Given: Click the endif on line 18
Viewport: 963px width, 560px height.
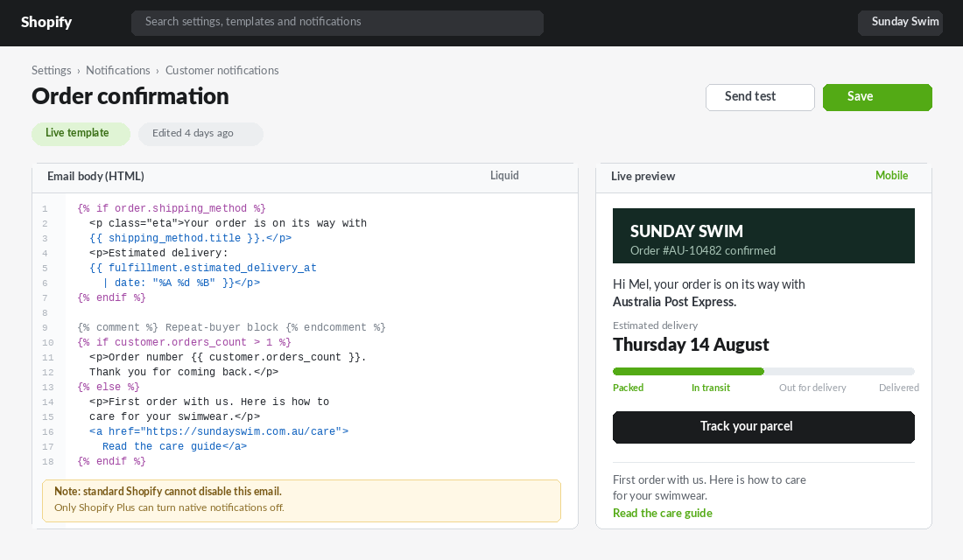Looking at the screenshot, I should point(111,462).
